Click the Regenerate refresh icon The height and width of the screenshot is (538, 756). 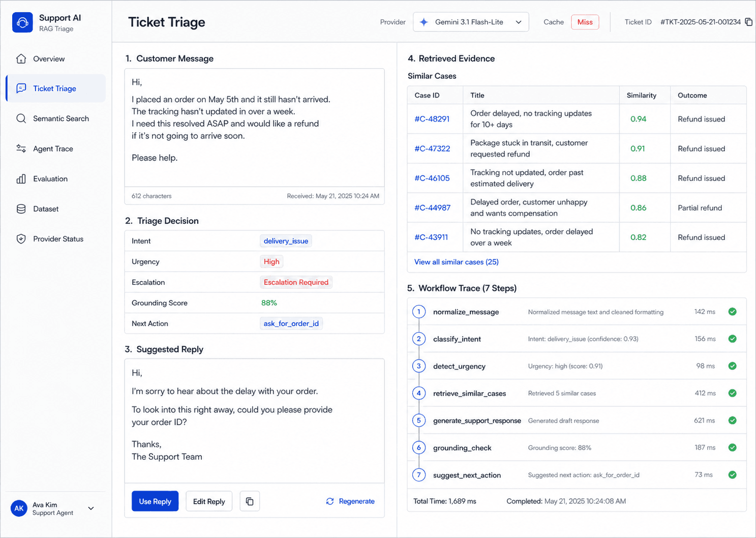tap(330, 501)
